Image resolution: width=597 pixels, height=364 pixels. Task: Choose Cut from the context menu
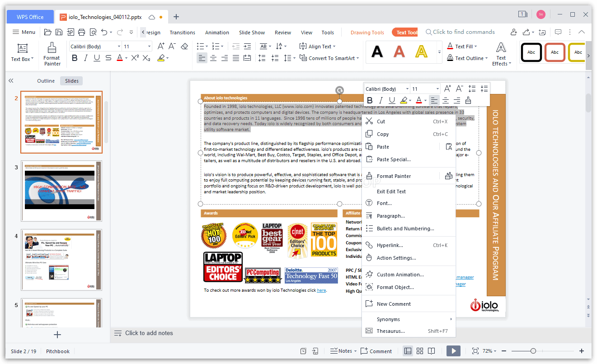[409, 121]
